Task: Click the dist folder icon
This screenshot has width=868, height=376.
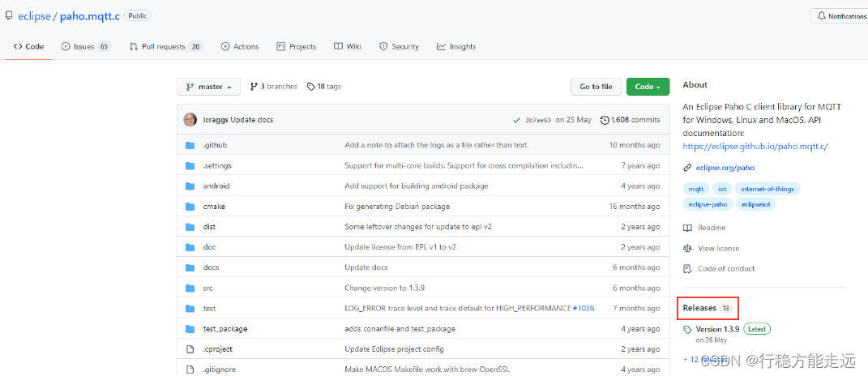Action: click(190, 227)
